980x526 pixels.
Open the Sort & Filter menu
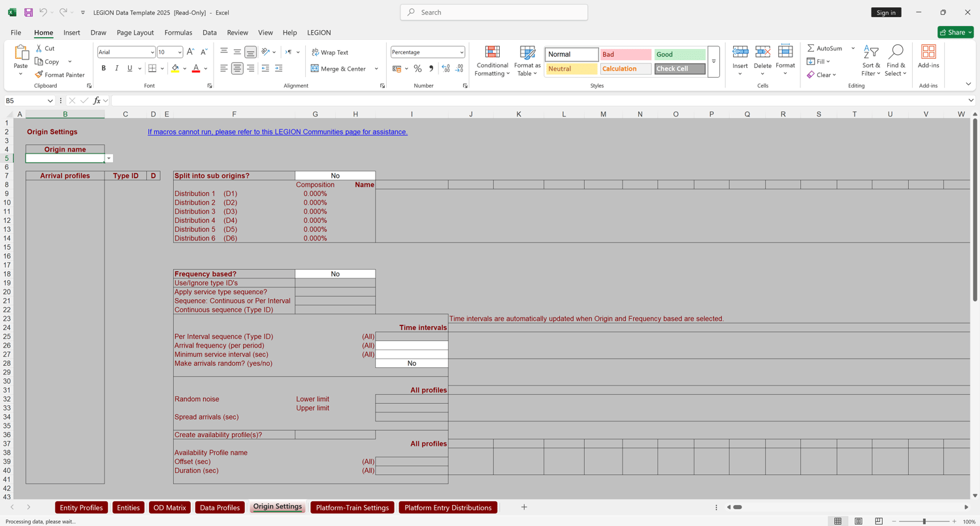point(871,61)
